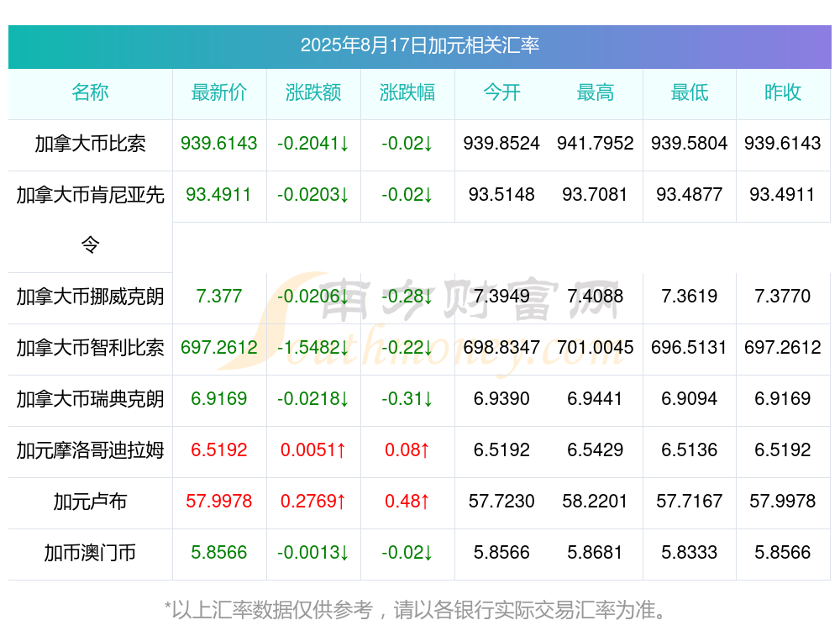Select the 最新价 column header
This screenshot has width=840, height=636.
219,92
